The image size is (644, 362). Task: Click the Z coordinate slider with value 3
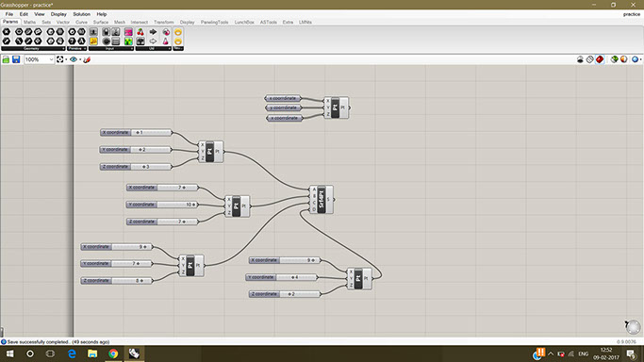[x=136, y=167]
